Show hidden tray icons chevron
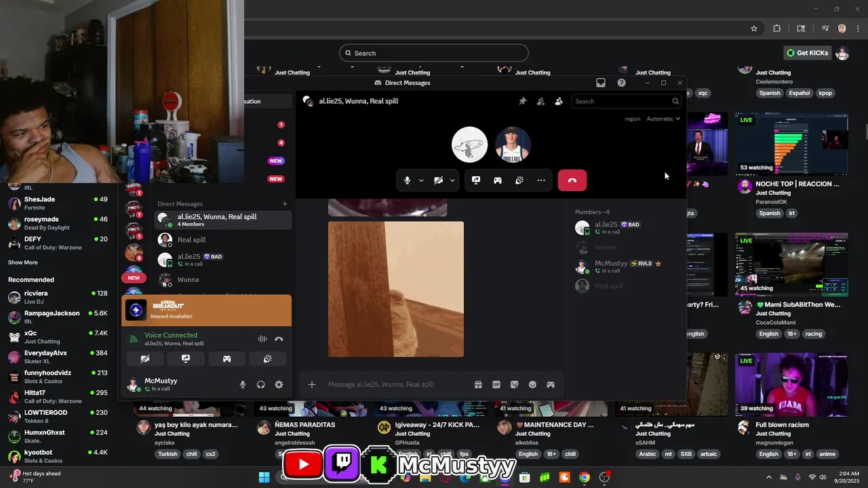 [x=768, y=477]
